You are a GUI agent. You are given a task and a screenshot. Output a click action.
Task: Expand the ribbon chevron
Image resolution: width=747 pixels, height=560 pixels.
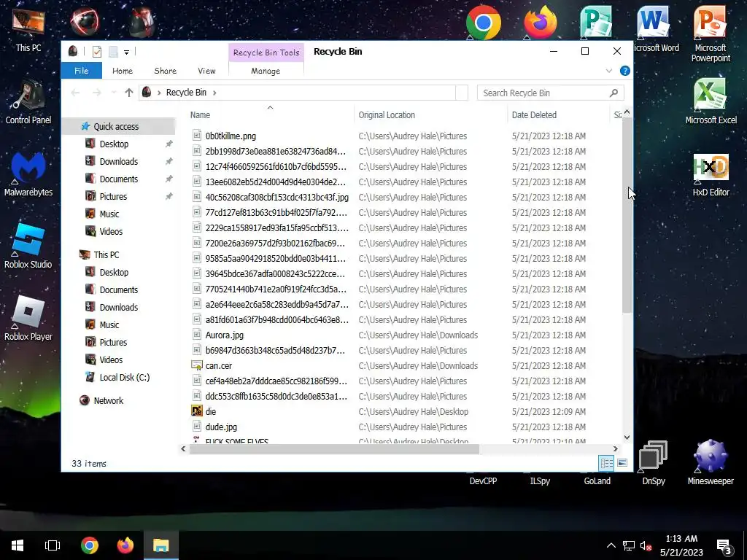pos(609,71)
